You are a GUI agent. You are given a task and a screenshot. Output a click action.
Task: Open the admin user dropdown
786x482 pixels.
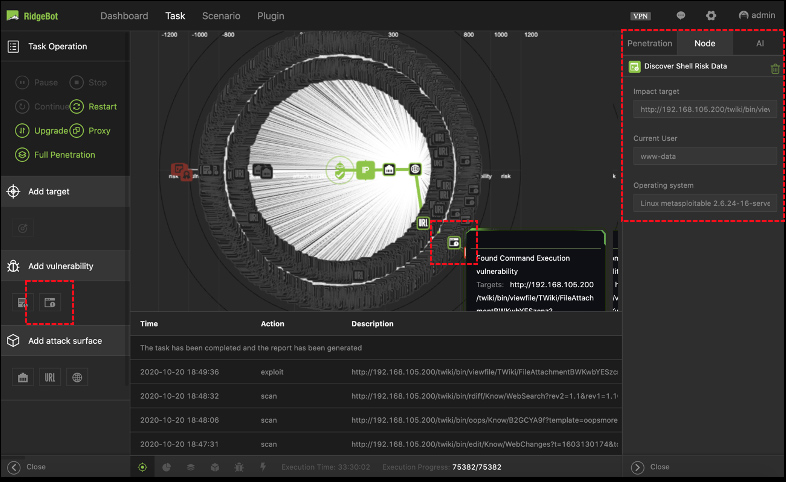pos(757,16)
